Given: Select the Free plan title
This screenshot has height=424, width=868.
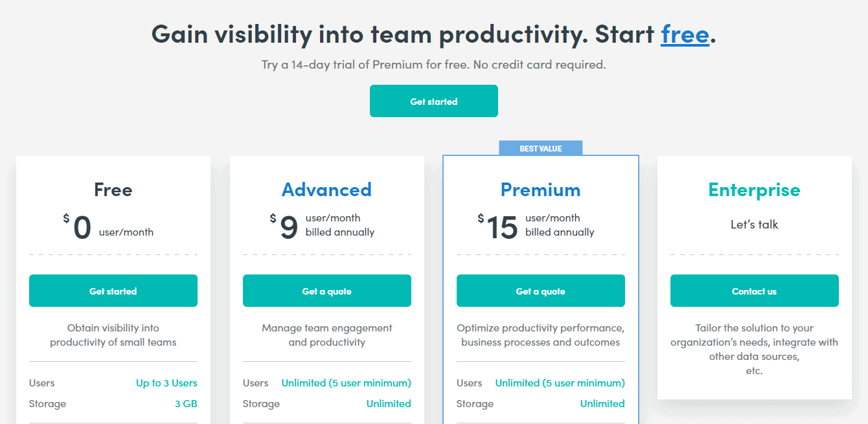Looking at the screenshot, I should tap(113, 190).
